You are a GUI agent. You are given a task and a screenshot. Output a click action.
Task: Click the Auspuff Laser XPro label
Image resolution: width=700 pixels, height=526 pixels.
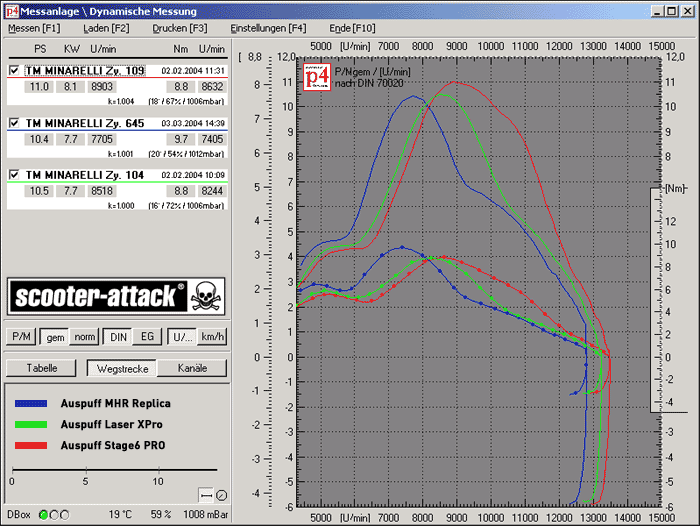point(112,425)
